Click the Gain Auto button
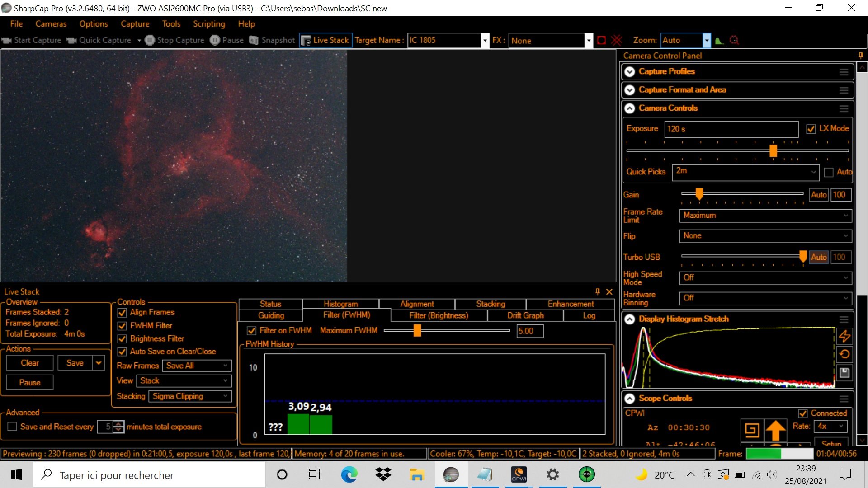This screenshot has width=868, height=488. pyautogui.click(x=819, y=195)
